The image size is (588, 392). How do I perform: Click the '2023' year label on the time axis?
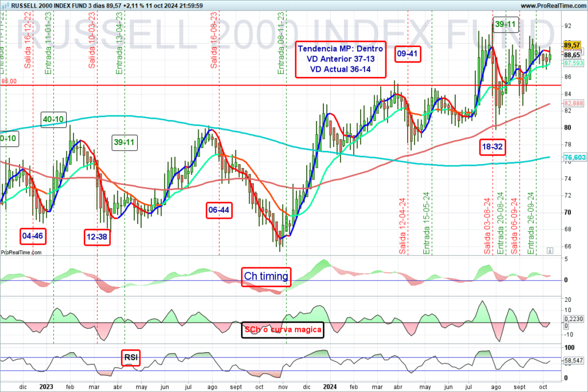coord(46,387)
